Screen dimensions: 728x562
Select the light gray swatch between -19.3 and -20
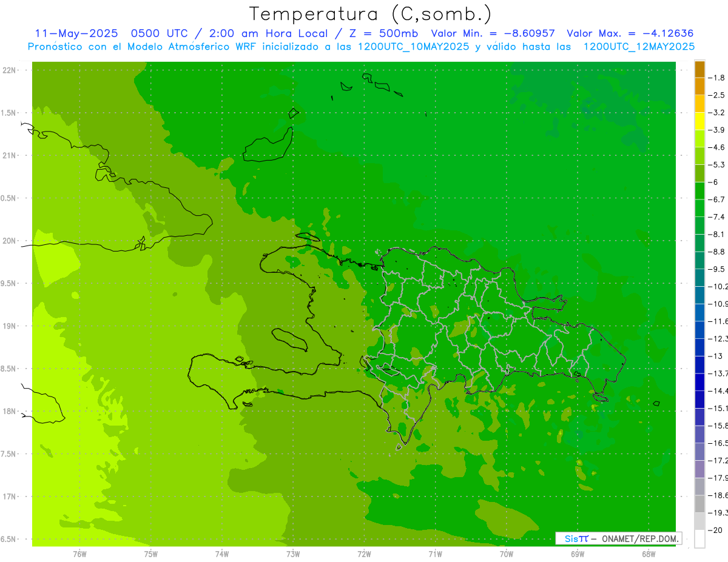pyautogui.click(x=699, y=521)
